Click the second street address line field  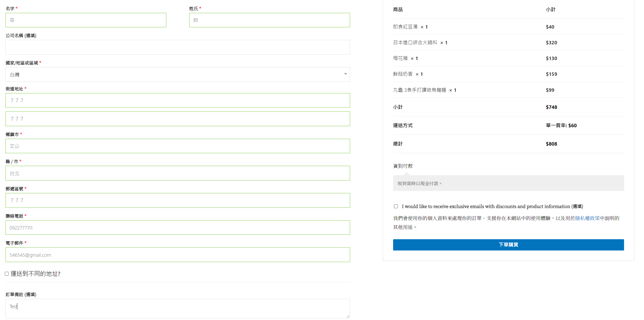[178, 119]
